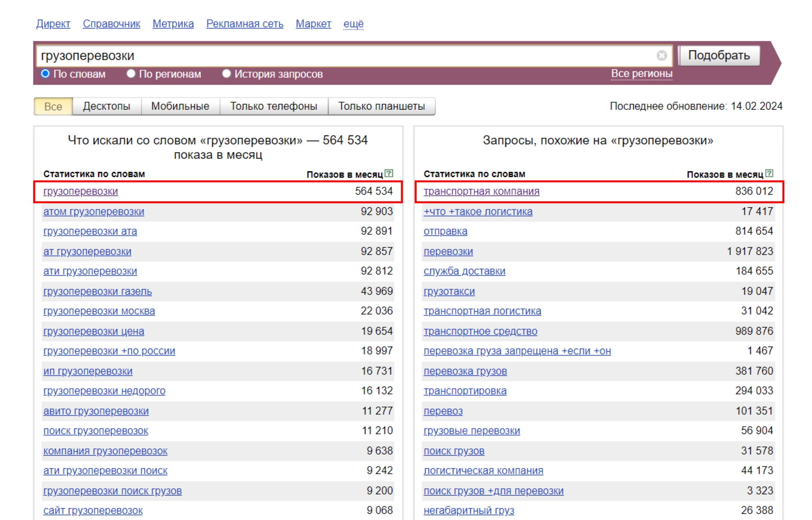Switch to the "Десктопы" tab
The width and height of the screenshot is (812, 520).
tap(106, 106)
